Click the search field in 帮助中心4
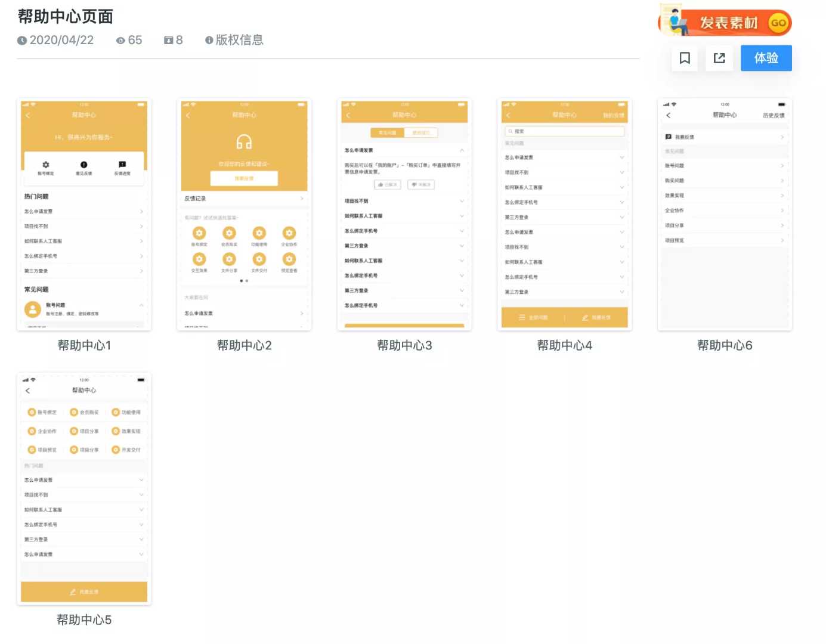This screenshot has width=826, height=644. 564,131
